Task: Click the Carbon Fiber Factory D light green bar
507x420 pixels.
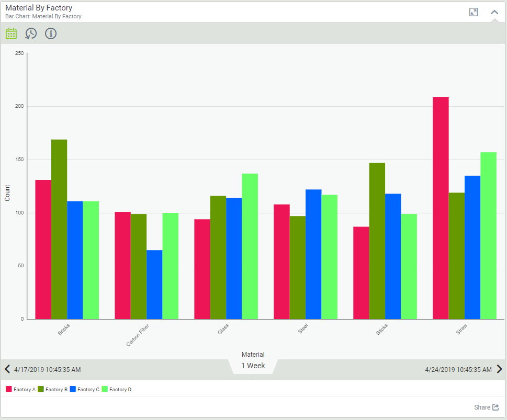Action: (x=171, y=266)
